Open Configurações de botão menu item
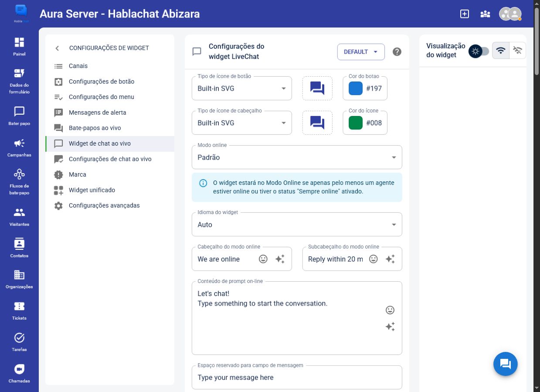Image resolution: width=540 pixels, height=392 pixels. (x=110, y=82)
